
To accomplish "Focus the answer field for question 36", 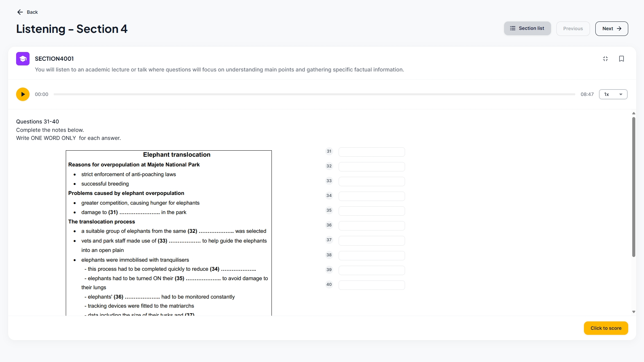I will tap(371, 226).
